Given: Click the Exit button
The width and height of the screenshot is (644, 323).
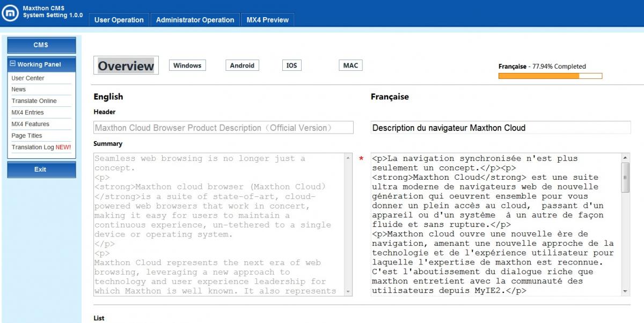Looking at the screenshot, I should [41, 170].
